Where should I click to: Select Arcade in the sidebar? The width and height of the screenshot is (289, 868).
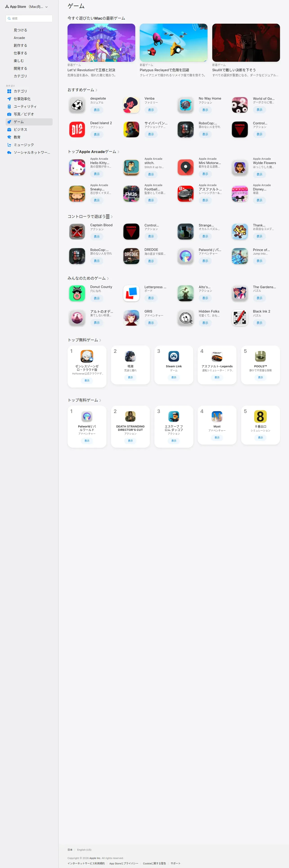coord(29,38)
